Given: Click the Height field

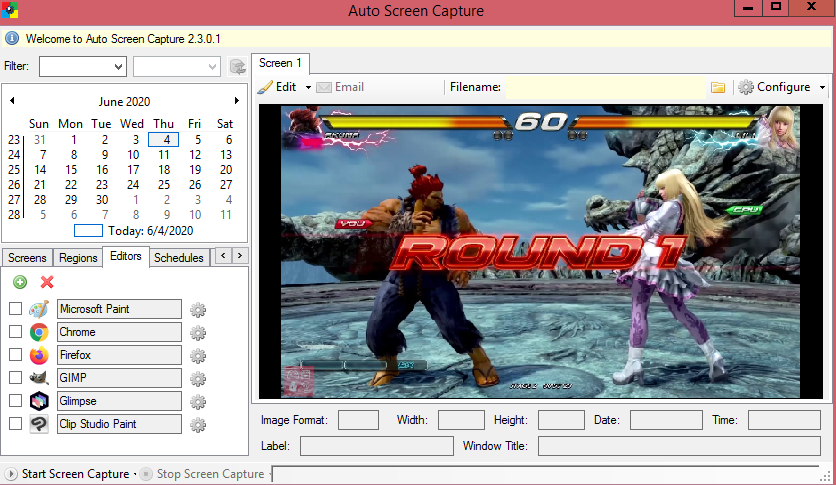Looking at the screenshot, I should pos(561,420).
